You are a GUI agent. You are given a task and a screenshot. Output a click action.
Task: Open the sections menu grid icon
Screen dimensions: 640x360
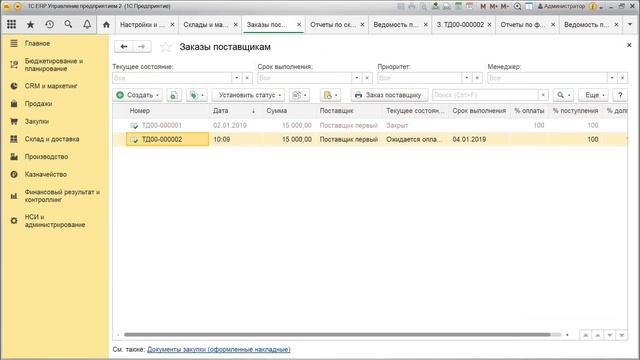(x=11, y=24)
